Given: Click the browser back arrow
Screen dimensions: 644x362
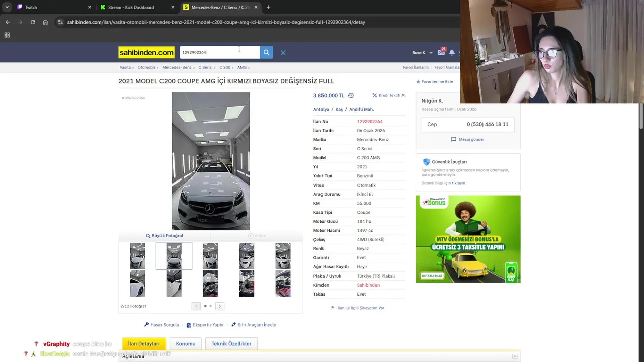Looking at the screenshot, I should (8, 22).
